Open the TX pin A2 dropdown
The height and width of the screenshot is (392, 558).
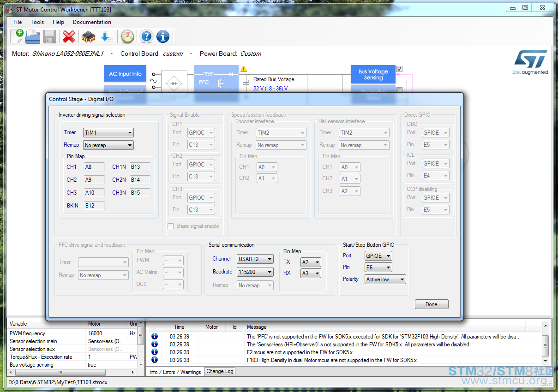pyautogui.click(x=311, y=262)
